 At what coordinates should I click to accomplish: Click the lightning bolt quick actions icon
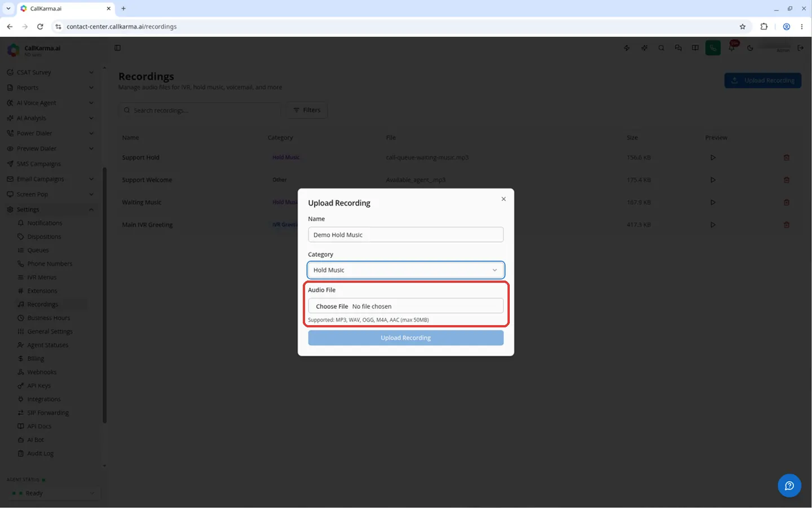(x=627, y=48)
